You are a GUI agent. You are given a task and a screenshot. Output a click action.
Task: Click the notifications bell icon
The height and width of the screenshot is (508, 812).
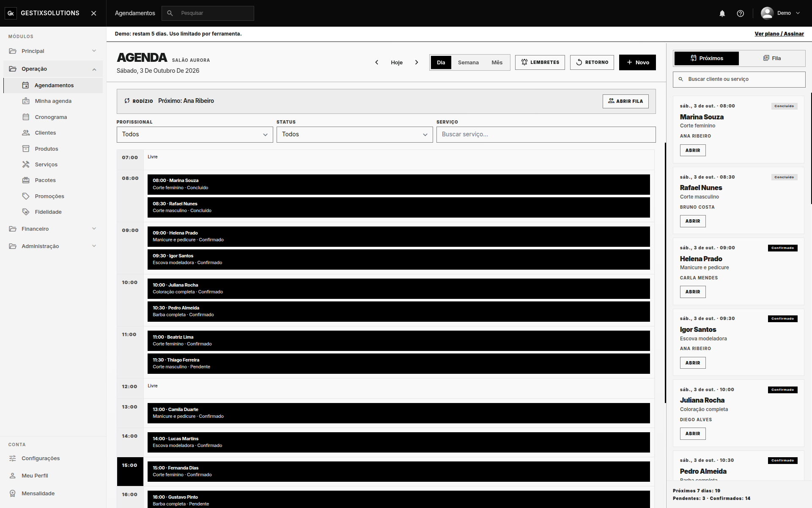pyautogui.click(x=722, y=13)
